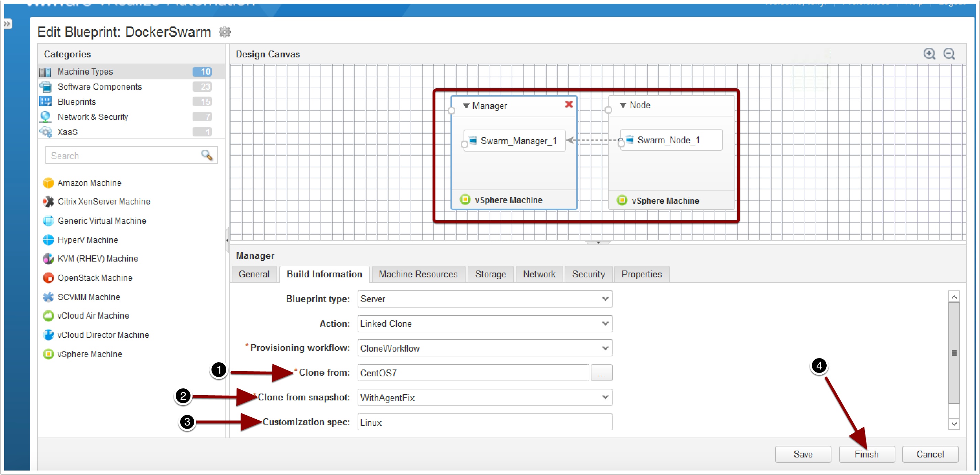Select the HyperV Machine icon
This screenshot has height=475, width=980.
tap(48, 240)
